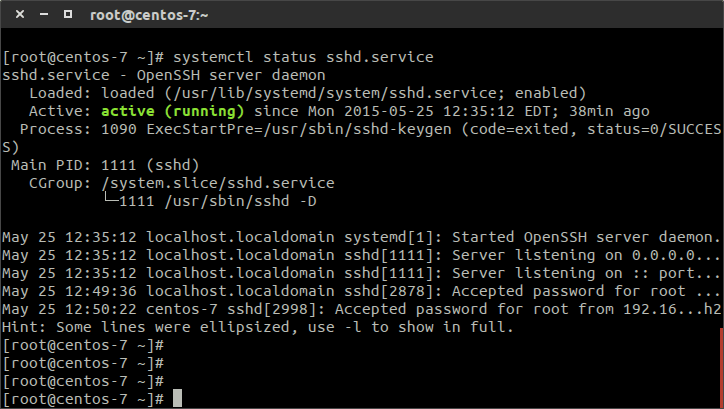Click the sshd[2878] Accepted password log line

pyautogui.click(x=361, y=291)
